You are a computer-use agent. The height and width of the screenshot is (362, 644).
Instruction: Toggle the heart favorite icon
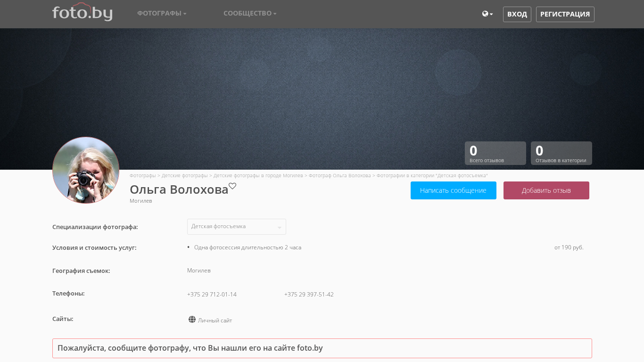click(232, 186)
